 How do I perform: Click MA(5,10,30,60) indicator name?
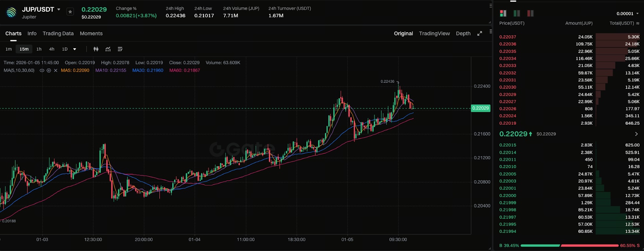[x=19, y=70]
